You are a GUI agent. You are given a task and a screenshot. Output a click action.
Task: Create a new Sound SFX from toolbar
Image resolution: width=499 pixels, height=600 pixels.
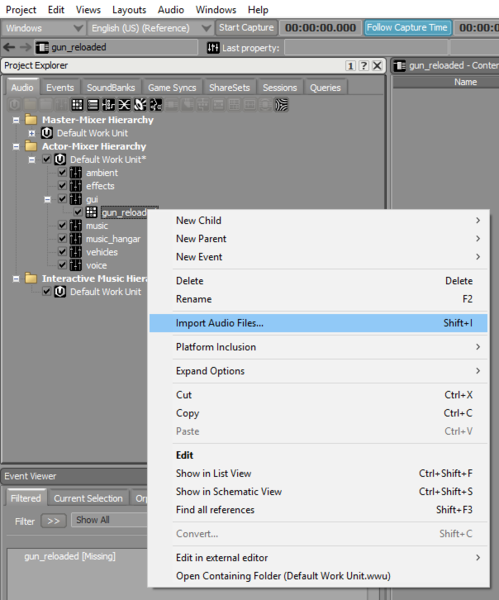pos(140,104)
